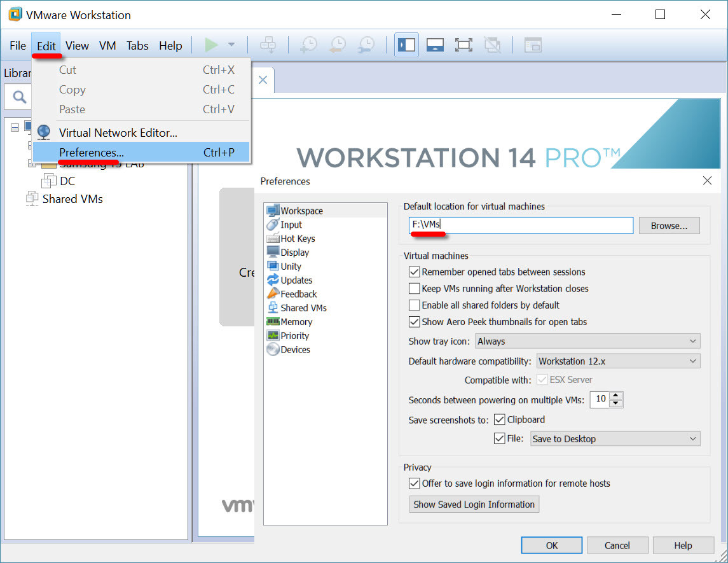Toggle the library sidebar view icon
This screenshot has height=563, width=728.
(x=406, y=45)
